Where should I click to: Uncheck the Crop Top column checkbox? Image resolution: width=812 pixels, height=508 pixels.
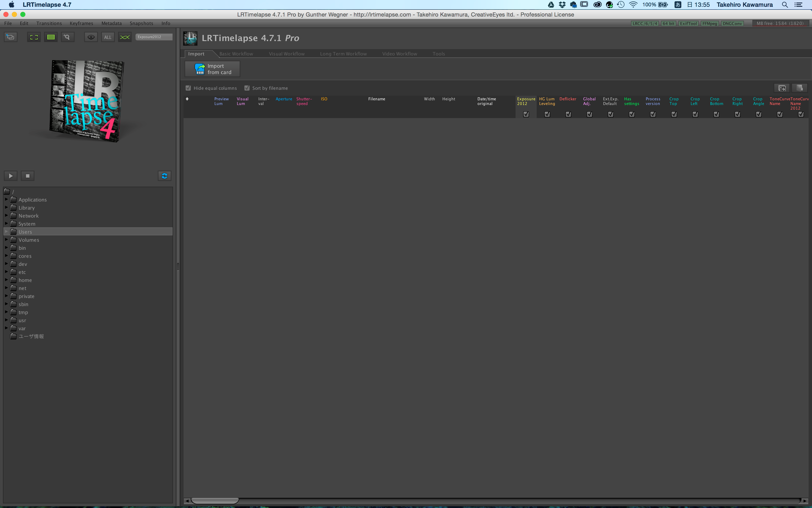[674, 114]
